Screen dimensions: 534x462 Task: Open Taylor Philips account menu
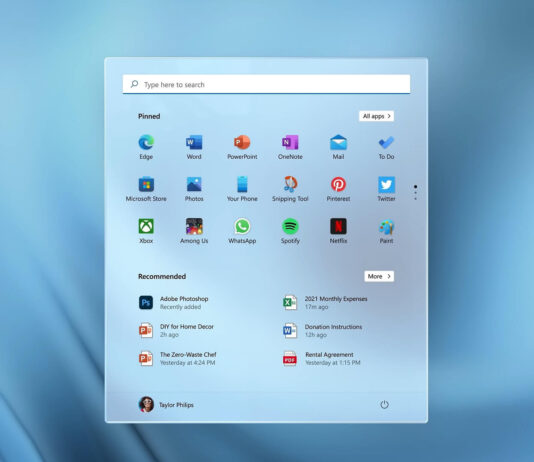click(x=166, y=404)
